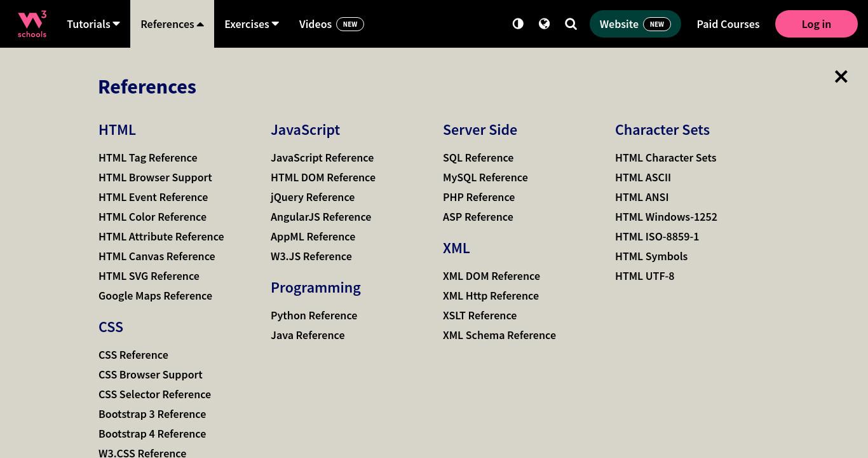Click the Website NEW button
Viewport: 868px width, 458px height.
click(x=635, y=24)
